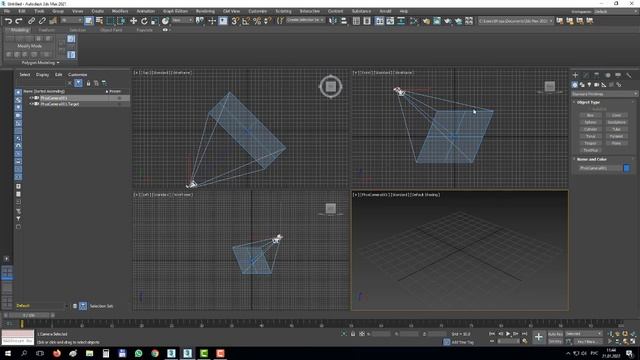640x360 pixels.
Task: Select the Lights category in Create panel
Action: 589,85
